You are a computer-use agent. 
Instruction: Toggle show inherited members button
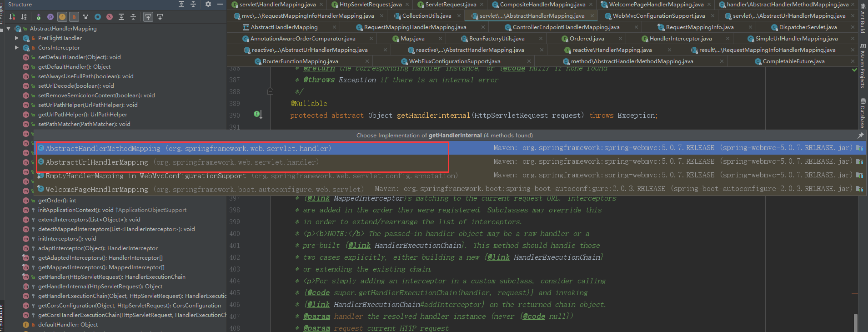[x=39, y=17]
